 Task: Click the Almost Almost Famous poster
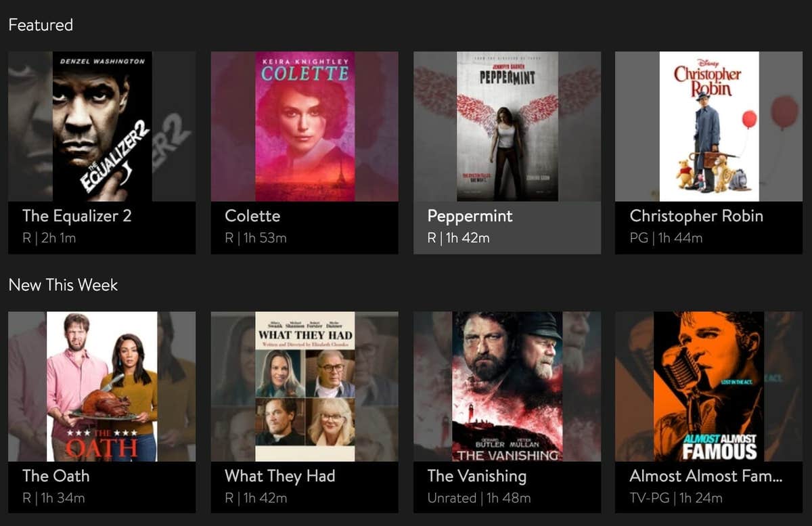(708, 387)
